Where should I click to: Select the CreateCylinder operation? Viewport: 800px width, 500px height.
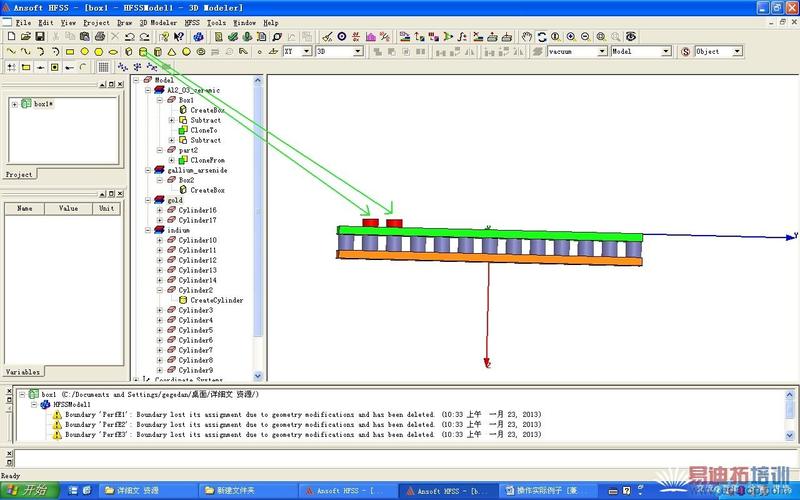click(x=217, y=301)
